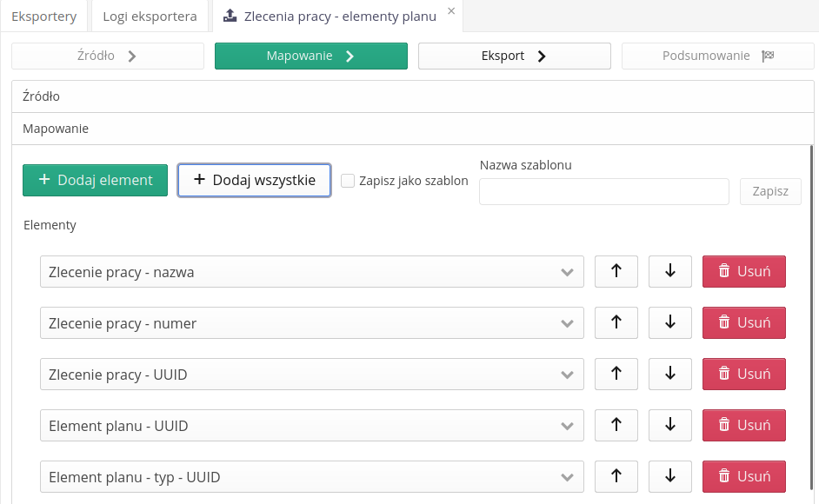Move 'Zlecenie pracy - nazwa' row down
Image resolution: width=819 pixels, height=504 pixels.
[669, 271]
